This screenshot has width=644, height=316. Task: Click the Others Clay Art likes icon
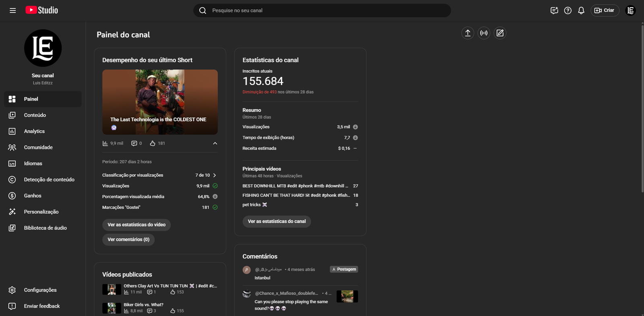tap(173, 292)
